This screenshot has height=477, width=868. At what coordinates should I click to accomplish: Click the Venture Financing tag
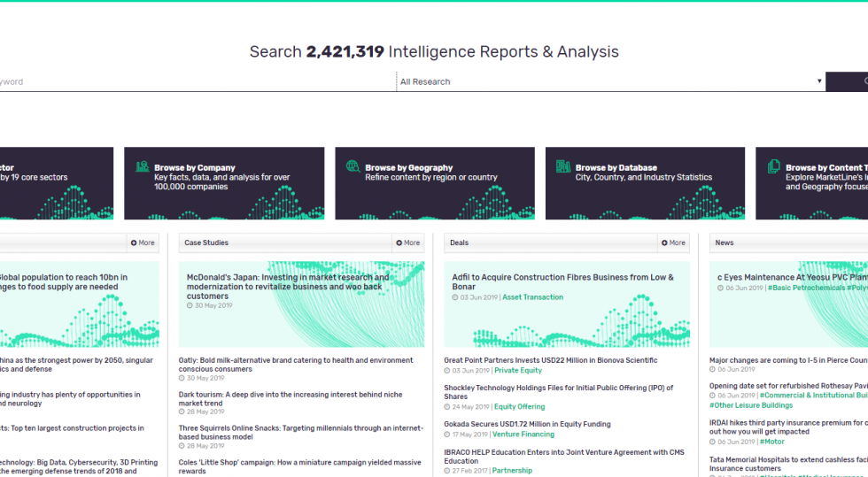click(523, 435)
